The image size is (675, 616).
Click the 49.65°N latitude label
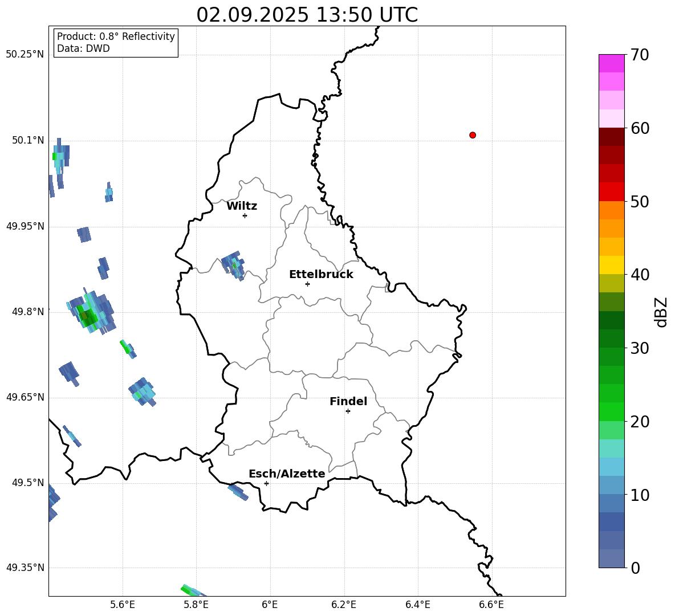click(25, 397)
